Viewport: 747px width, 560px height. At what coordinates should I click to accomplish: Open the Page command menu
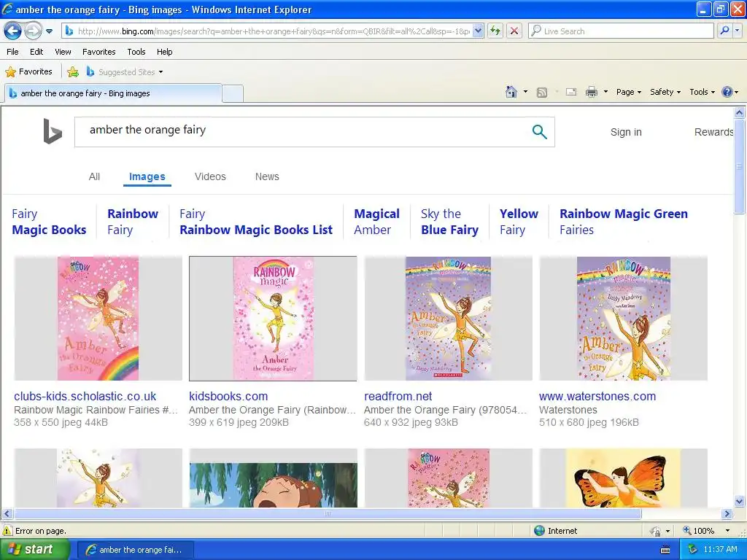tap(628, 92)
